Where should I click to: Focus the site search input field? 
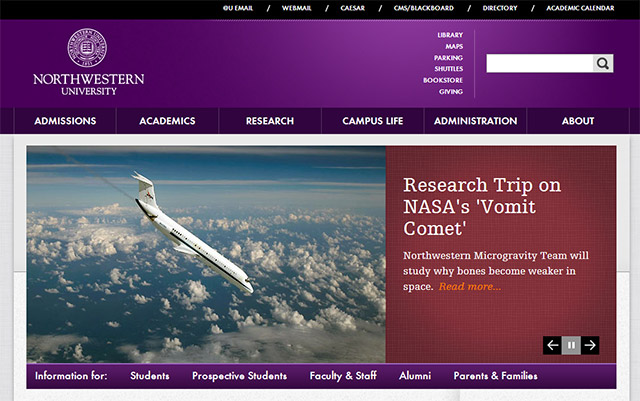[540, 63]
